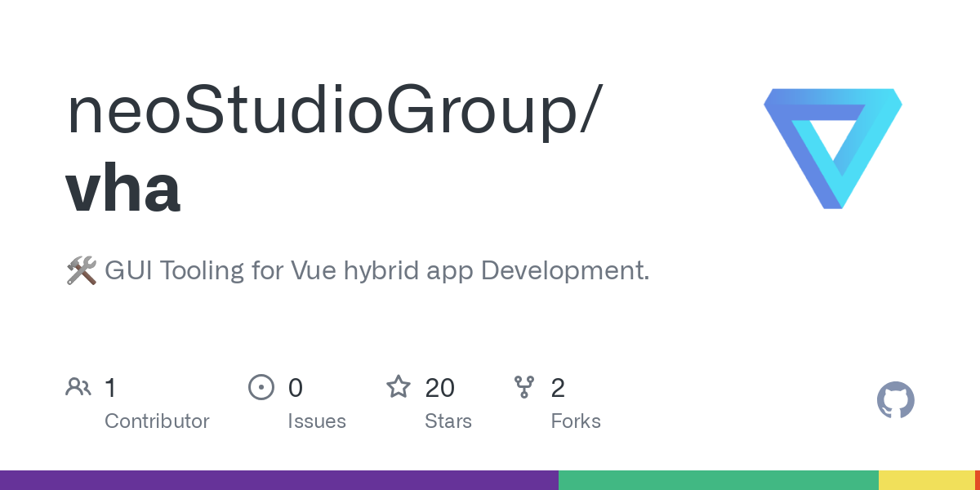The height and width of the screenshot is (490, 980).
Task: Click the bold vha repository name
Action: pyautogui.click(x=122, y=189)
